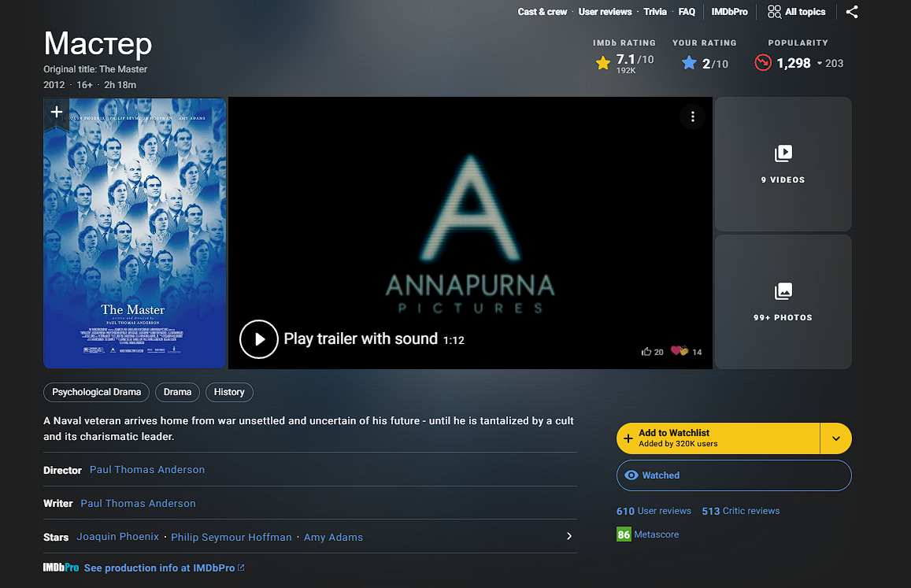Open the trailer three-dot options menu
The width and height of the screenshot is (911, 588).
(693, 116)
